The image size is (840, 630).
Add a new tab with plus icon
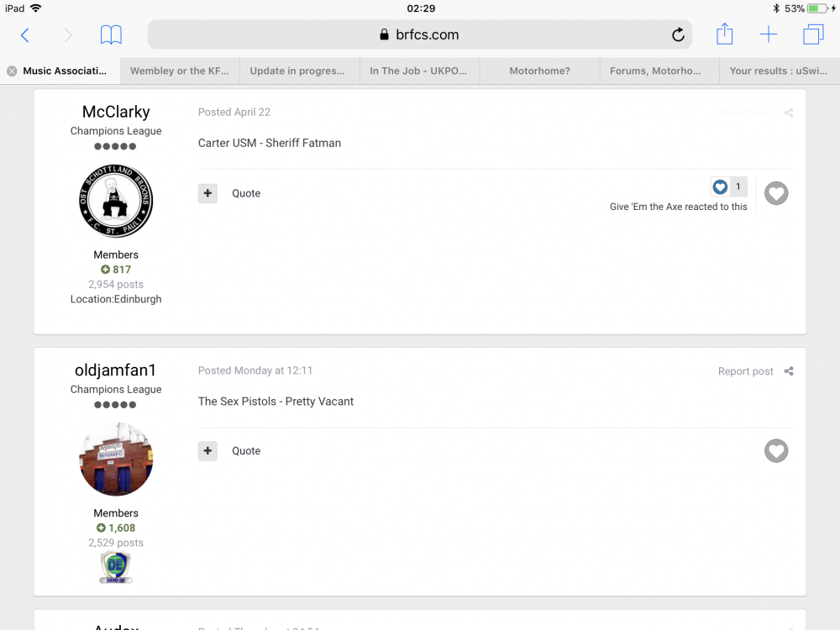pos(769,34)
